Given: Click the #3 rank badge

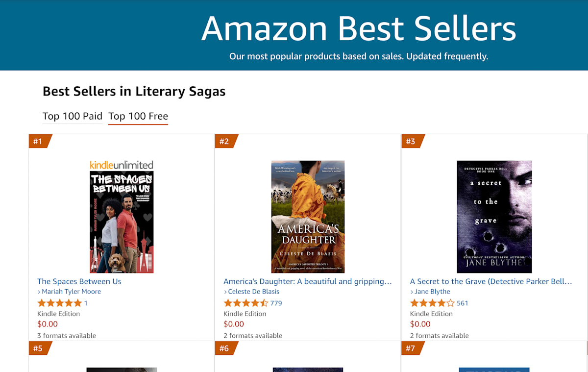Looking at the screenshot, I should pyautogui.click(x=411, y=142).
